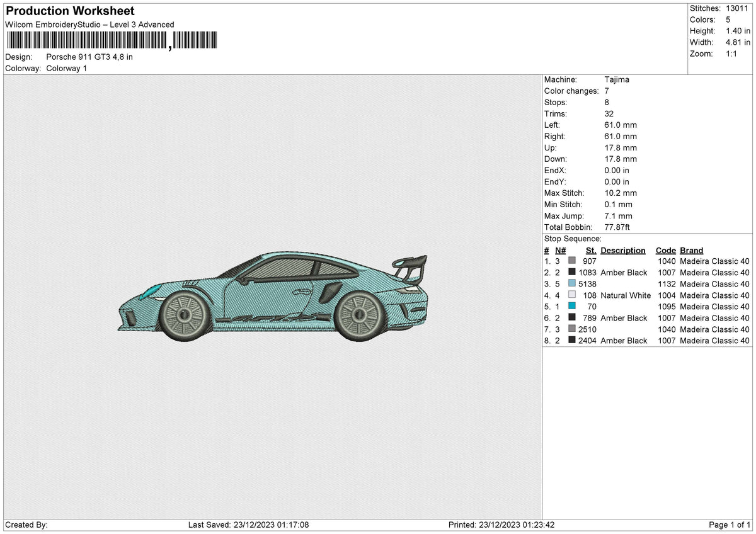The height and width of the screenshot is (534, 756).
Task: Click the 'Brand' column header
Action: [x=692, y=250]
